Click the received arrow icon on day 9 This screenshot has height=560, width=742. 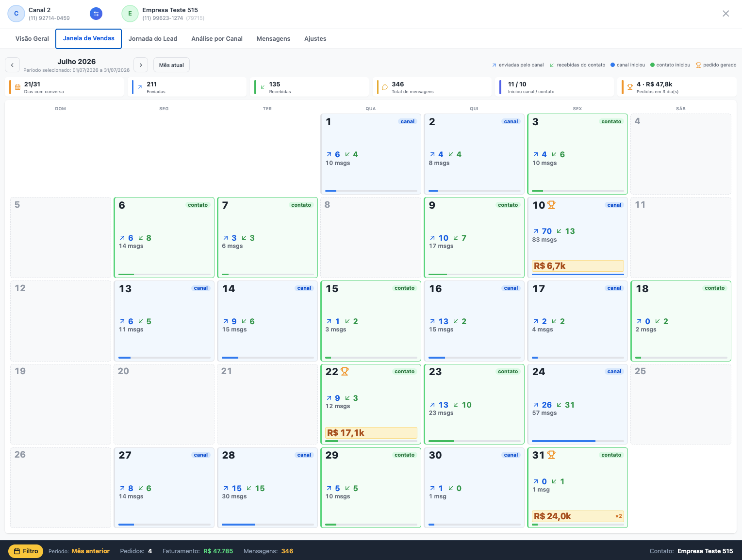pos(456,238)
